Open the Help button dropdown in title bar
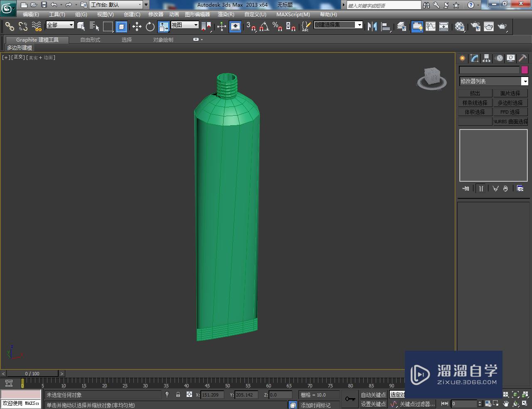532x409 pixels. pyautogui.click(x=478, y=5)
